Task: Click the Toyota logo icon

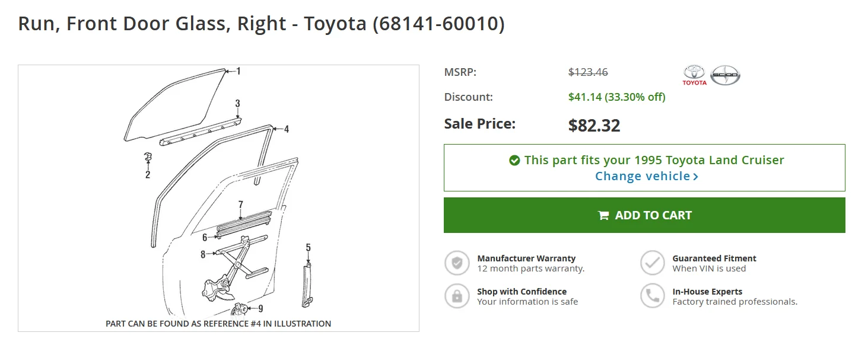Action: [x=694, y=75]
